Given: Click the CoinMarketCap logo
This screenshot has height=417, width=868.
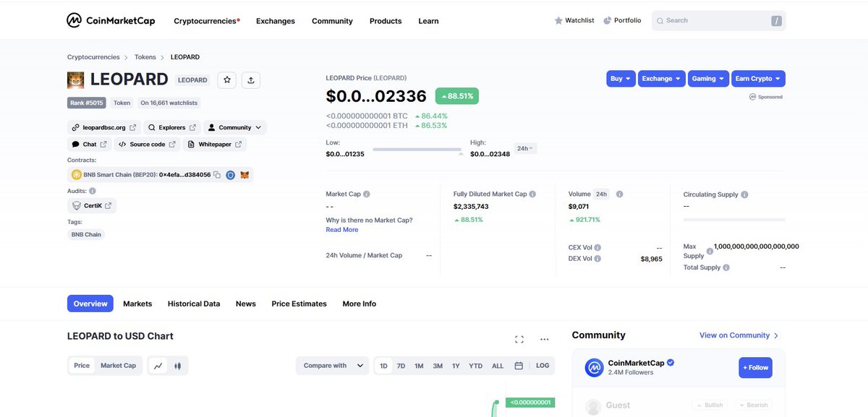Looking at the screenshot, I should tap(111, 21).
